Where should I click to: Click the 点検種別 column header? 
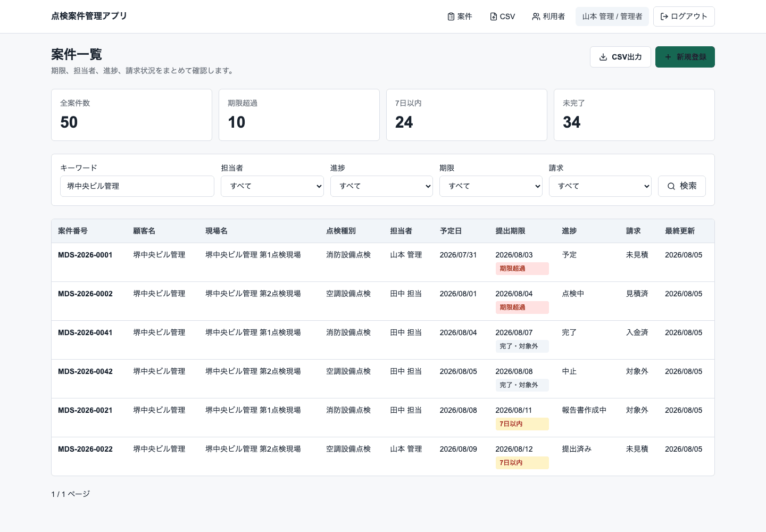point(341,231)
